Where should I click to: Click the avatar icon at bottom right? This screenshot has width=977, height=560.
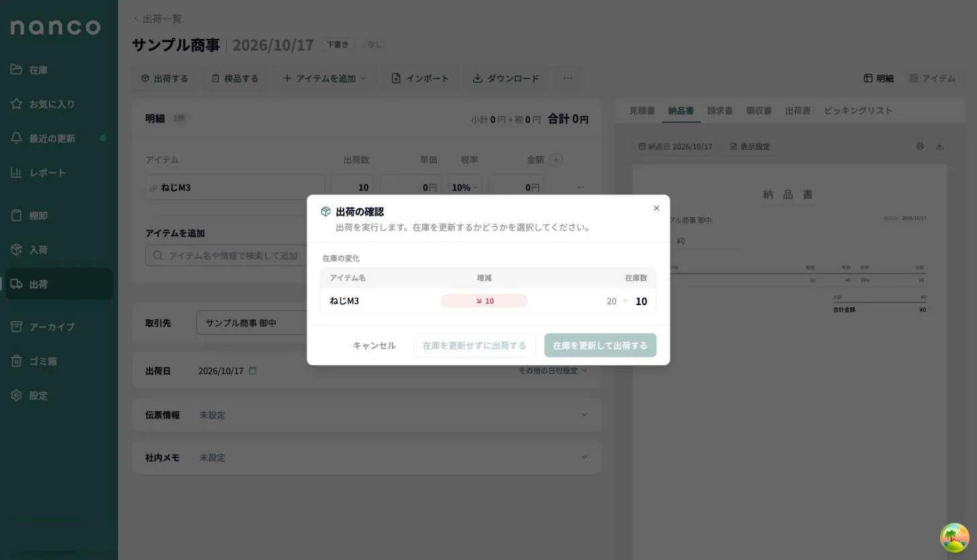(954, 537)
